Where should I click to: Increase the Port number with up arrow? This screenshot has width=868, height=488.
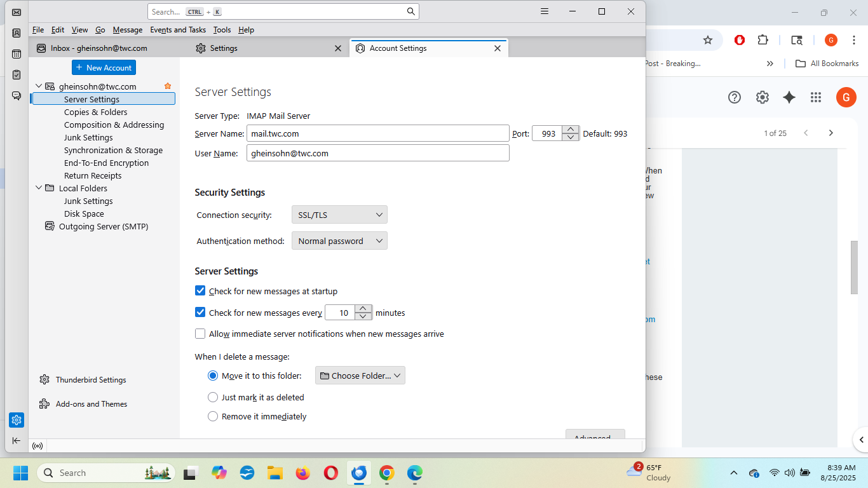pyautogui.click(x=571, y=130)
